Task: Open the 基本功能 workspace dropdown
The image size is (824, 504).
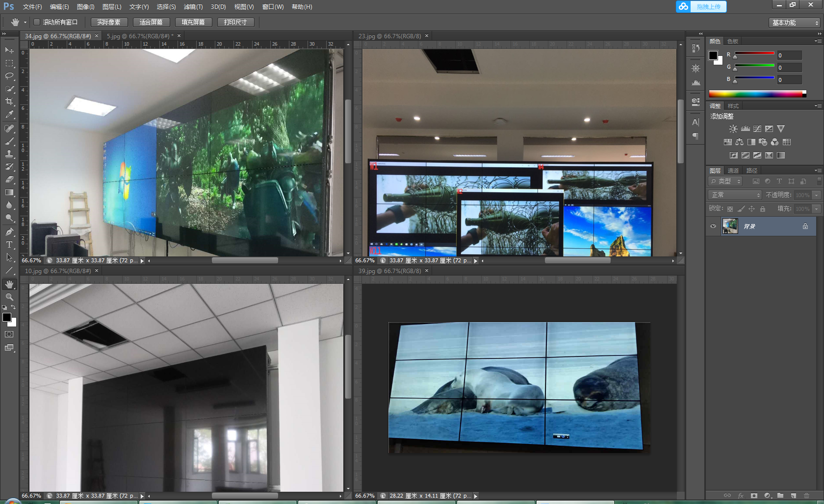Action: [x=795, y=23]
